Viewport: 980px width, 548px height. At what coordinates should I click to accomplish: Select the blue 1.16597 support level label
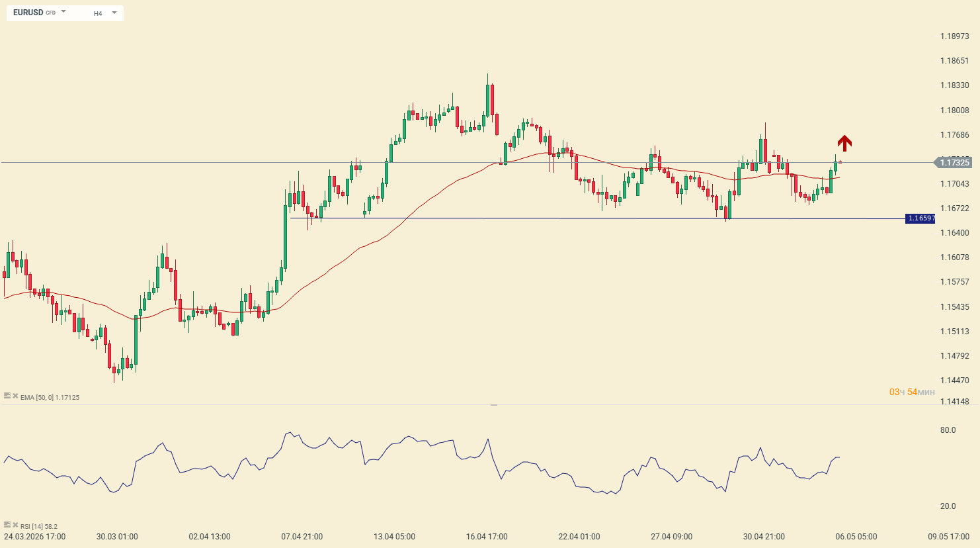[920, 218]
